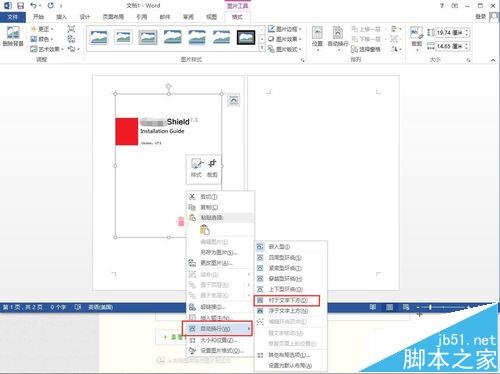Save the document using the floppy disk icon
This screenshot has width=500, height=374.
[x=21, y=5]
